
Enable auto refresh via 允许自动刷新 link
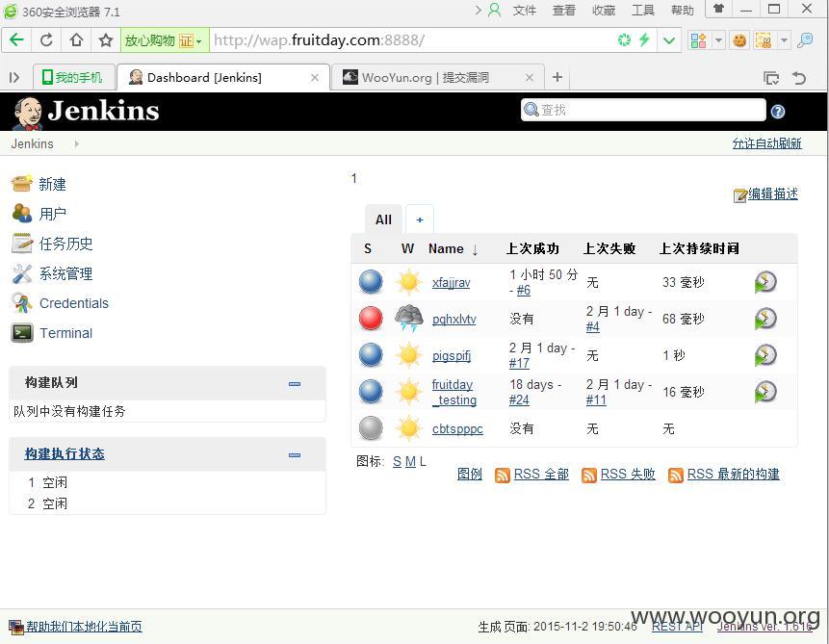(766, 143)
